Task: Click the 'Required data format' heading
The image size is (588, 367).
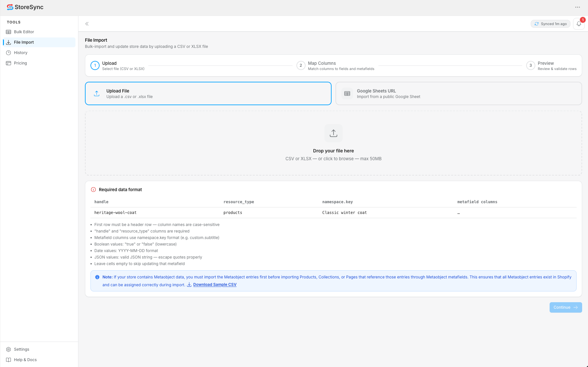Action: 120,190
